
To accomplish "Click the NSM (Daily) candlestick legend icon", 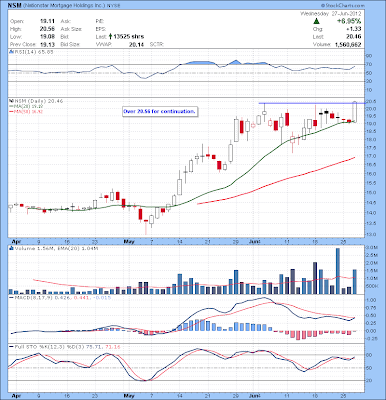I will point(11,101).
